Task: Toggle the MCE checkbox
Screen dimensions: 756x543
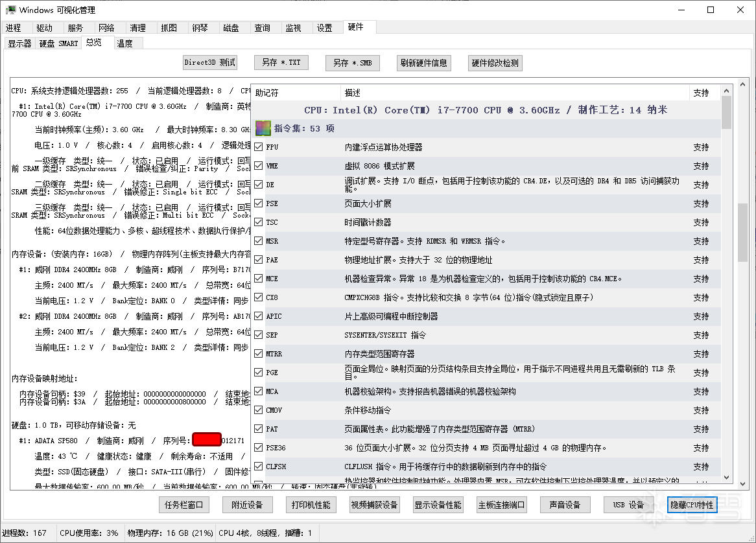Action: click(x=259, y=279)
